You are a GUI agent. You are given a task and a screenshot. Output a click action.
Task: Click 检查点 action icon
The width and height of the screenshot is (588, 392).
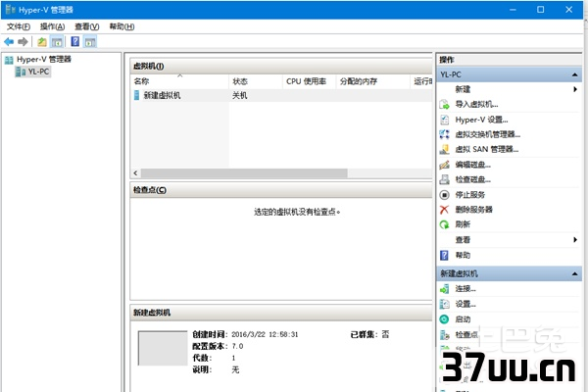(444, 334)
